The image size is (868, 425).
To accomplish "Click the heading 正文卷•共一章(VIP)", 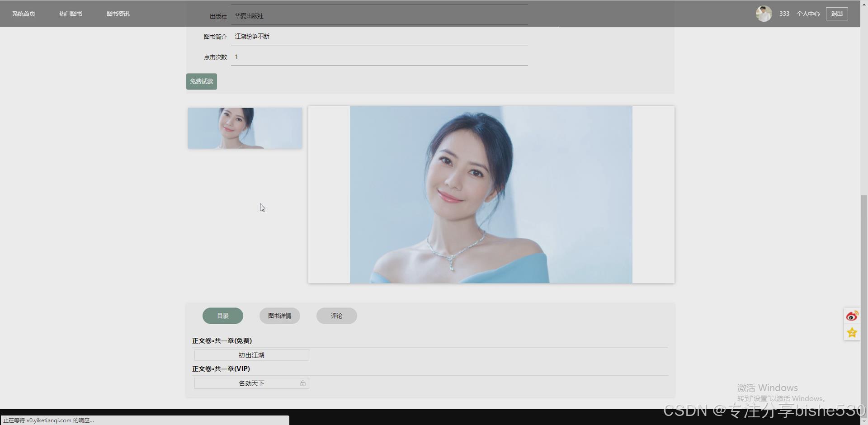I will pyautogui.click(x=221, y=368).
